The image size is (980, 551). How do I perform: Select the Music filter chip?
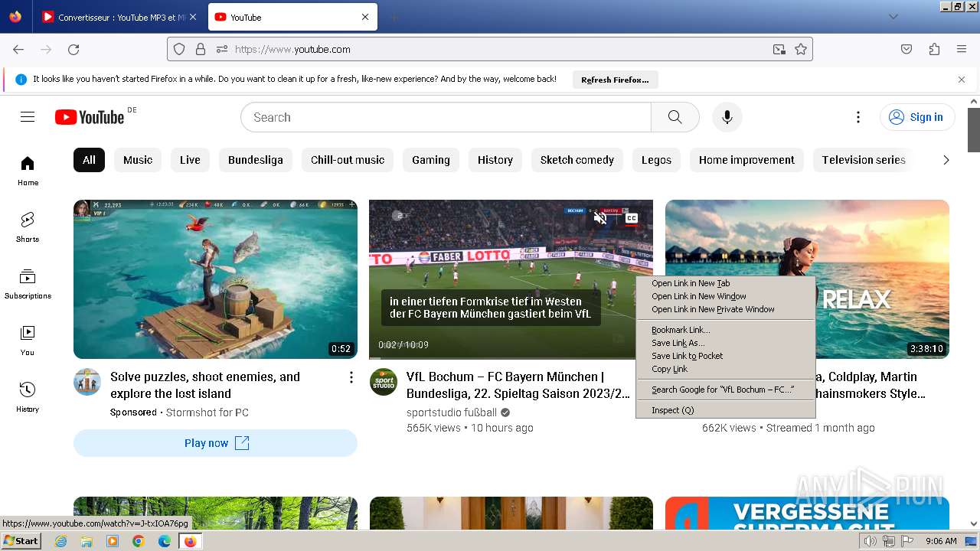pos(138,160)
